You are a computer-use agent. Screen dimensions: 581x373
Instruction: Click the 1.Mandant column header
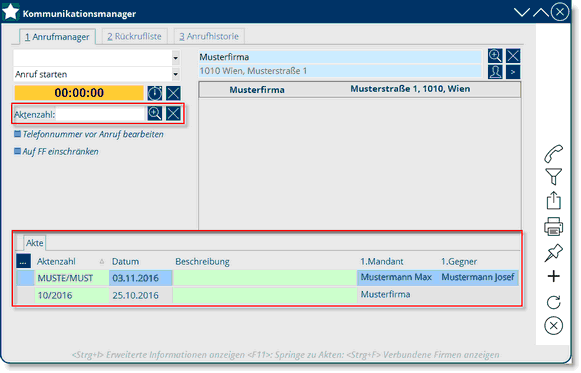coord(382,262)
